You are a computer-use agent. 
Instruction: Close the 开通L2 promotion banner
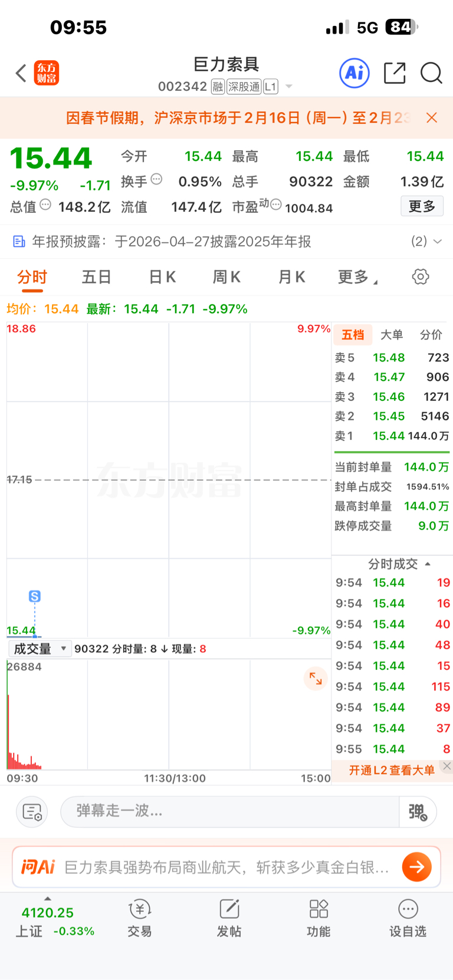point(447,767)
